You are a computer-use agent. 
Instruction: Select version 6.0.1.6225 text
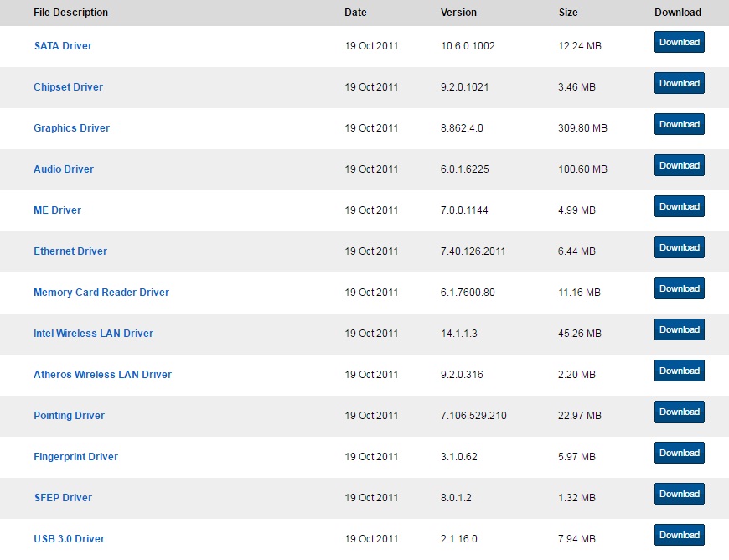tap(465, 169)
